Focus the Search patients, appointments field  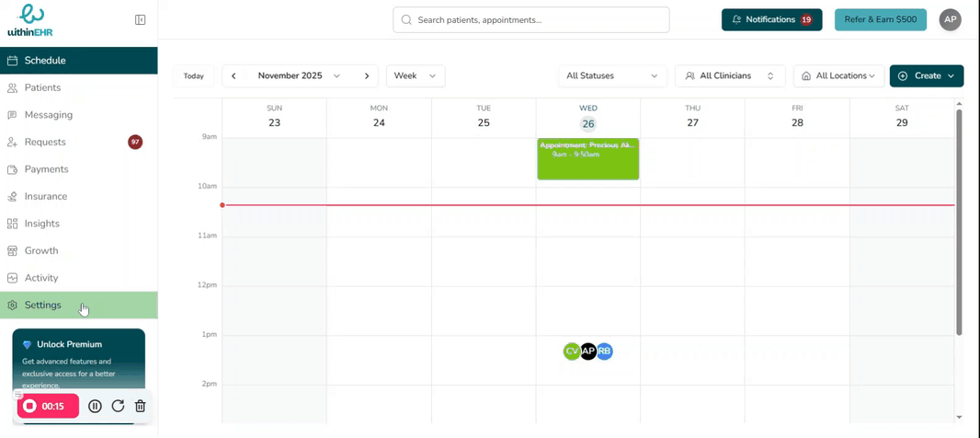[x=531, y=20]
